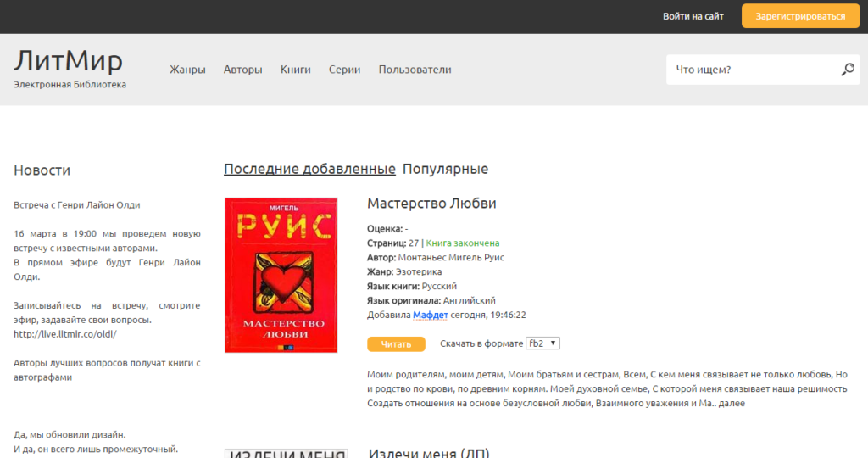Open the live.litmir.co/oldi link

[x=65, y=334]
